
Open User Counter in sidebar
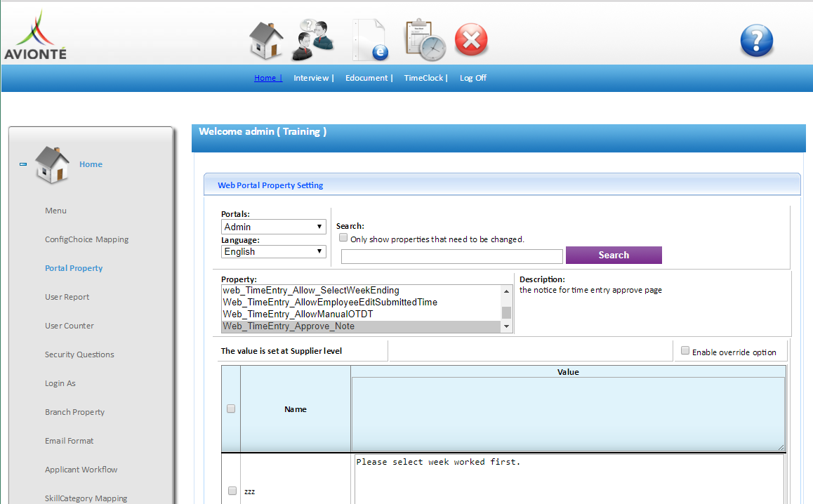(70, 326)
